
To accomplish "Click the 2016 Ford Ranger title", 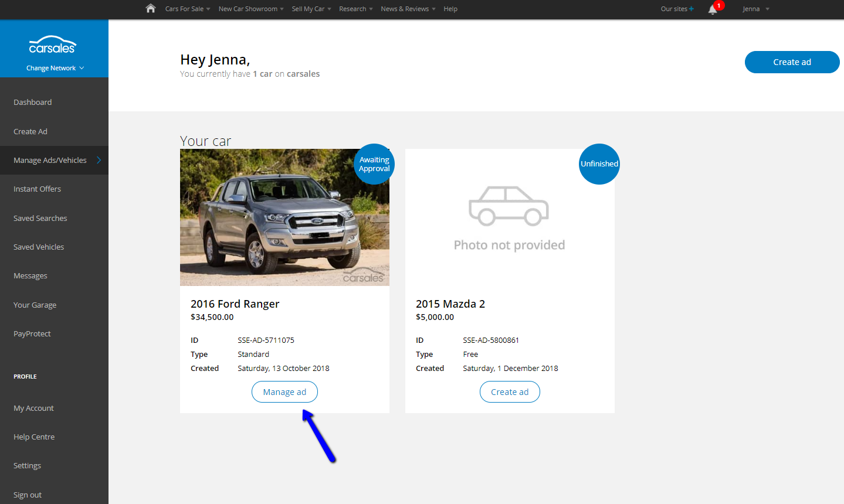I will click(235, 304).
